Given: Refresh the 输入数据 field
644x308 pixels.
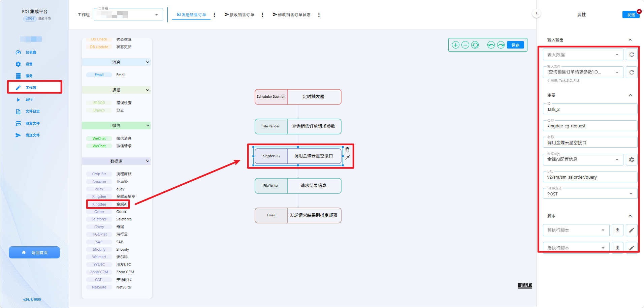Looking at the screenshot, I should (632, 55).
